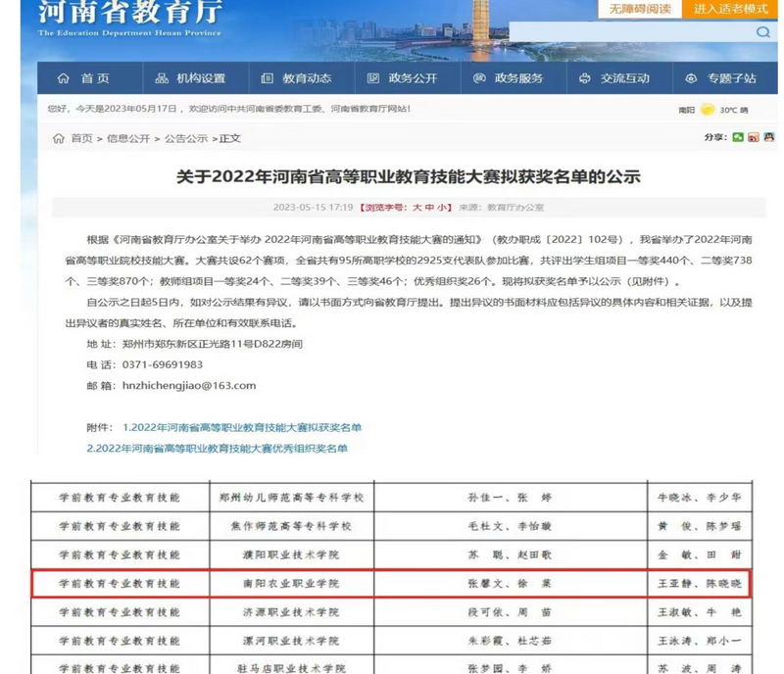Set browsing font size to 中
Image resolution: width=784 pixels, height=674 pixels.
[429, 207]
